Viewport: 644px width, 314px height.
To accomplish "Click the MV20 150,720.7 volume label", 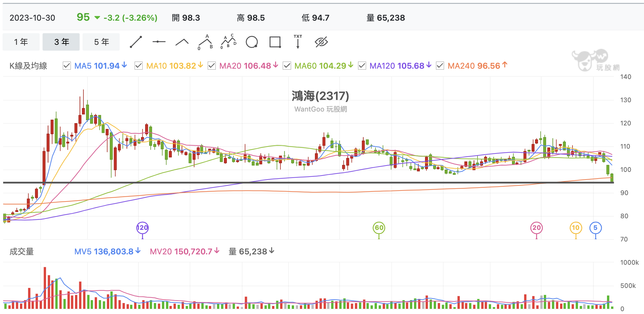I will [185, 251].
